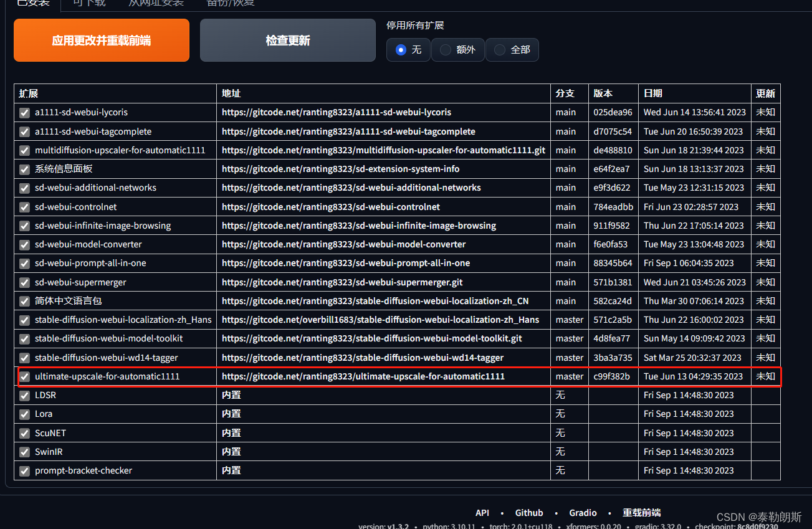Click 未知 status in sd-webui-controlnet row

pos(766,207)
